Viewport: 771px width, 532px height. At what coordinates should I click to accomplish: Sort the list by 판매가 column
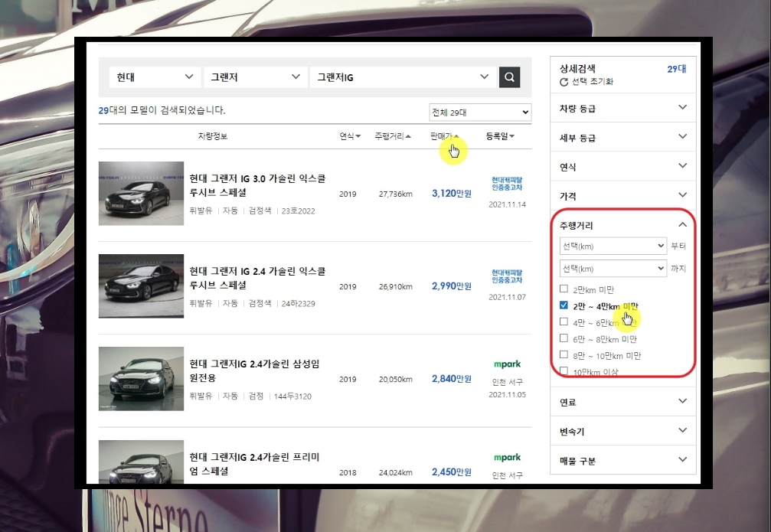pos(444,136)
